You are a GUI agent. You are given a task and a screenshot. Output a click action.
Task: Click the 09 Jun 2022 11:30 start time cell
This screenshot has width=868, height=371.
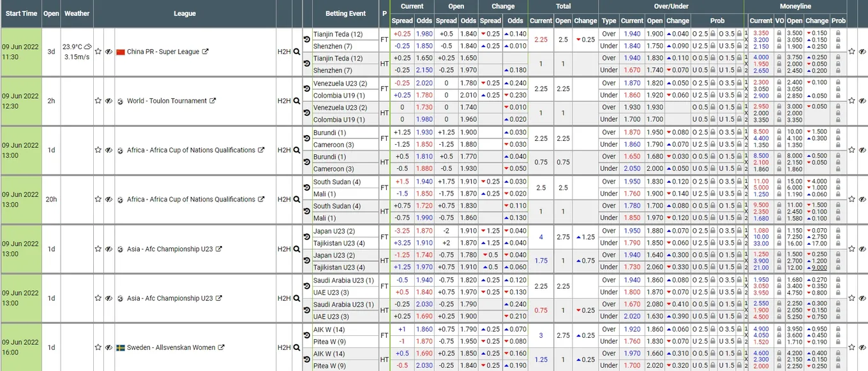tap(21, 52)
